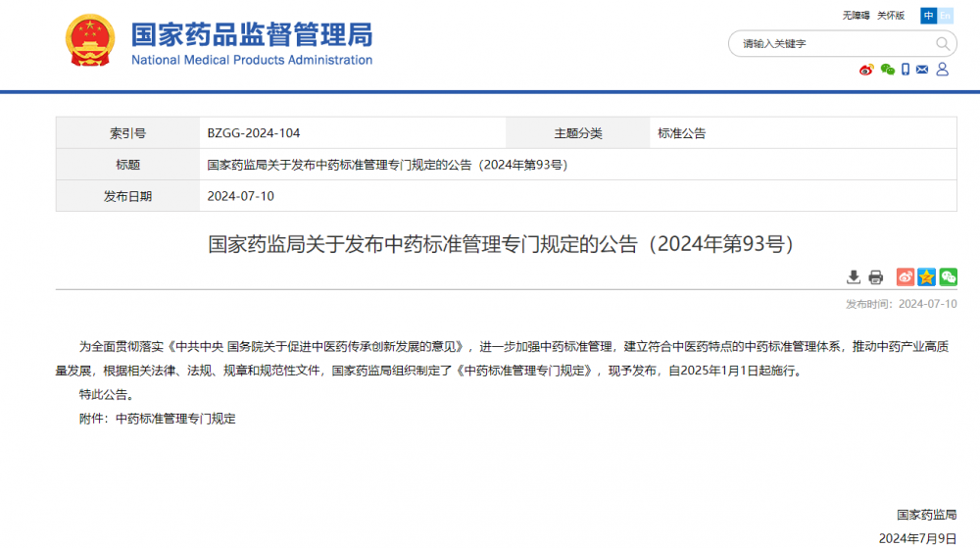Share article to WeChat green icon

[x=948, y=276]
